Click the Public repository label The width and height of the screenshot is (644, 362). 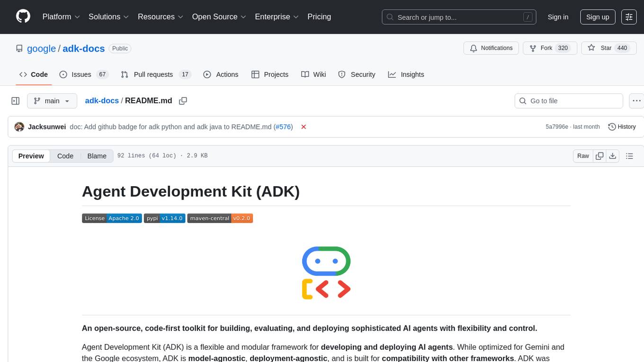tap(120, 48)
